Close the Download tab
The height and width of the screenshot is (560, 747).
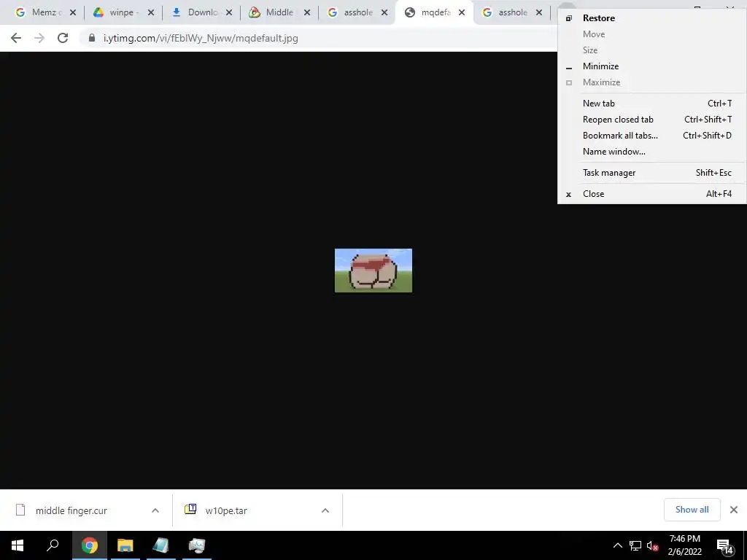click(x=229, y=13)
